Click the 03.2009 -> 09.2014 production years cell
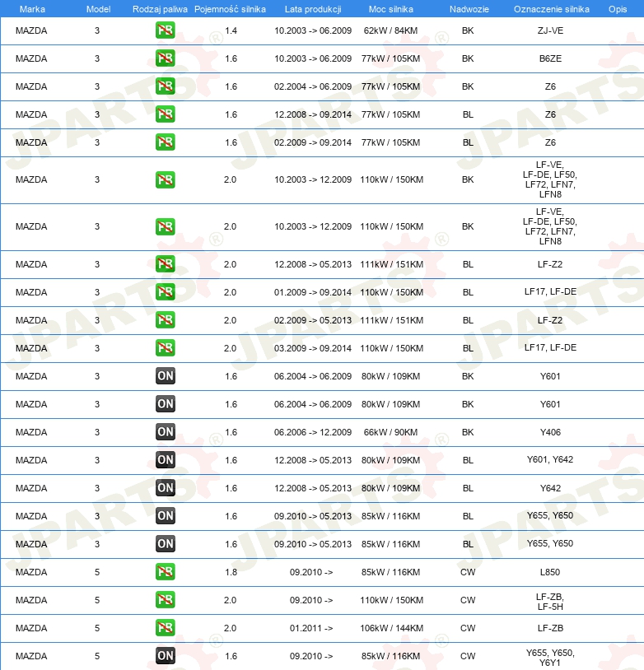The width and height of the screenshot is (644, 670). tap(313, 348)
